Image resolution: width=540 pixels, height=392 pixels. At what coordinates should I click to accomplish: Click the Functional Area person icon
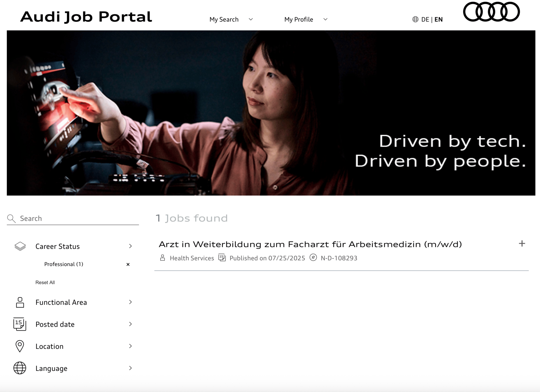point(20,302)
